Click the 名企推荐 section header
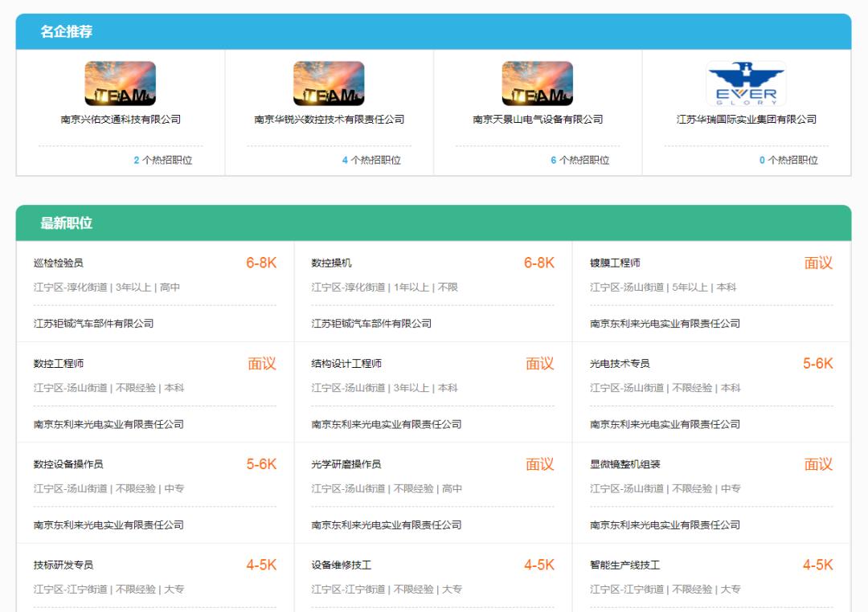The height and width of the screenshot is (612, 868). pos(67,31)
